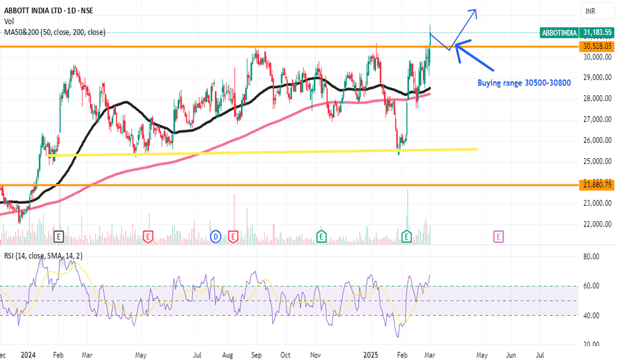
Task: Click the Nov label on the time axis
Action: pos(316,355)
